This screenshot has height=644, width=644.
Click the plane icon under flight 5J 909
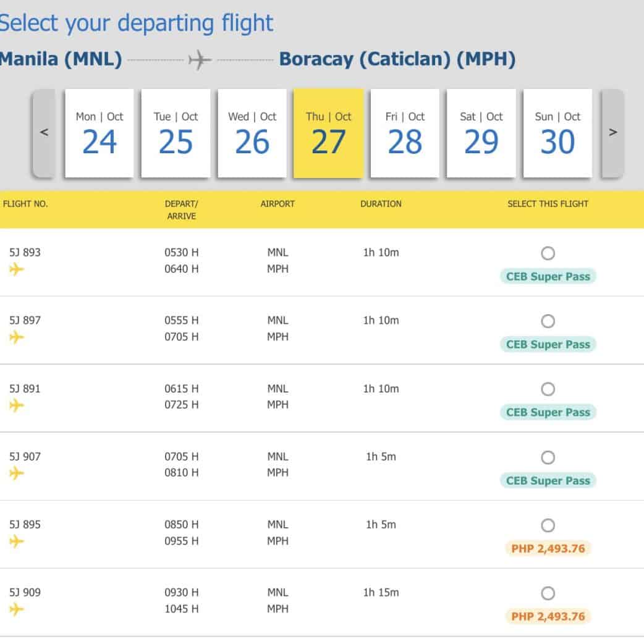tap(17, 609)
